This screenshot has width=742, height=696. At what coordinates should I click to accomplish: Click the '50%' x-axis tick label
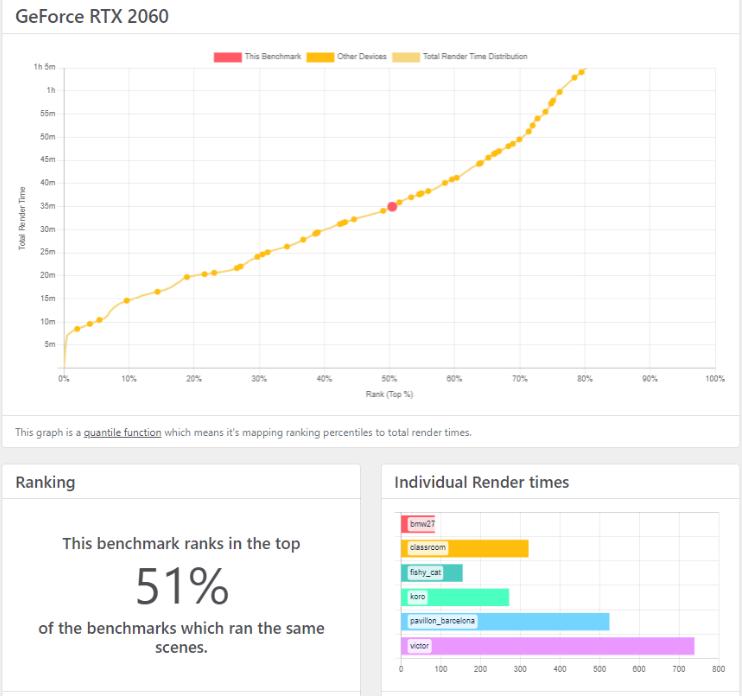coord(389,379)
